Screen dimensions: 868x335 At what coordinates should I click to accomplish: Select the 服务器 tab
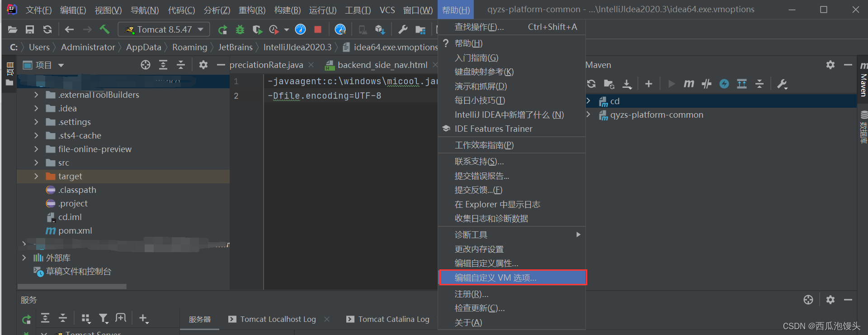tap(199, 319)
